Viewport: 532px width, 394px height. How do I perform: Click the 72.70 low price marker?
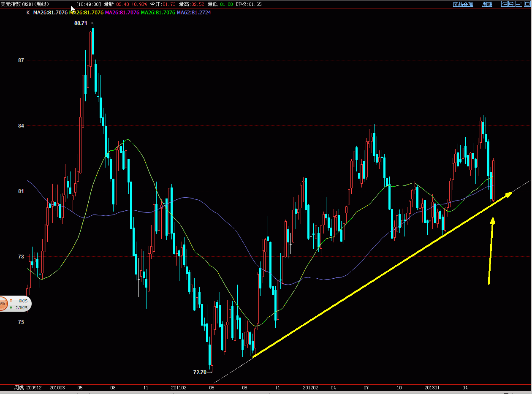click(x=200, y=372)
